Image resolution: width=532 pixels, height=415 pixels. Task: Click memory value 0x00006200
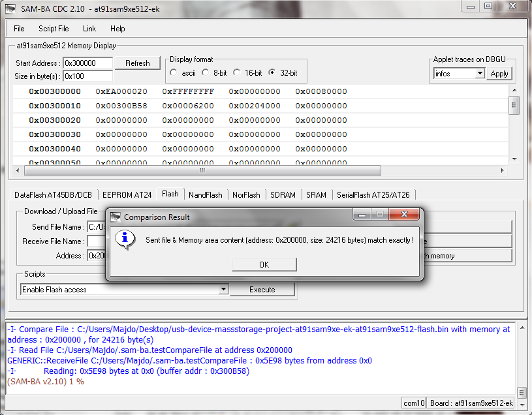[188, 106]
